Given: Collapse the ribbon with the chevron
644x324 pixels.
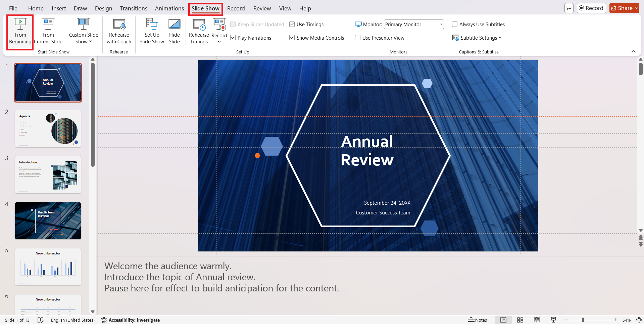Looking at the screenshot, I should (634, 51).
